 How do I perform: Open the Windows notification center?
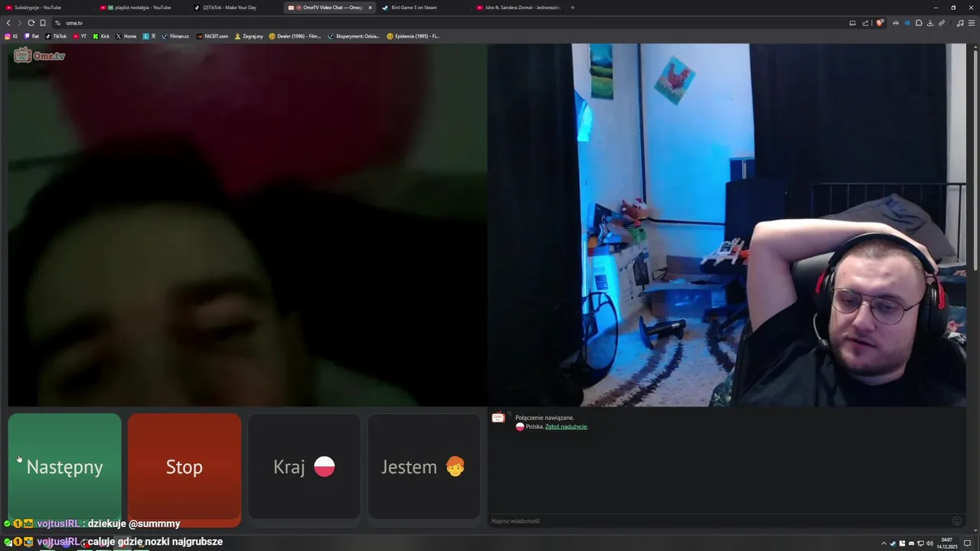967,543
